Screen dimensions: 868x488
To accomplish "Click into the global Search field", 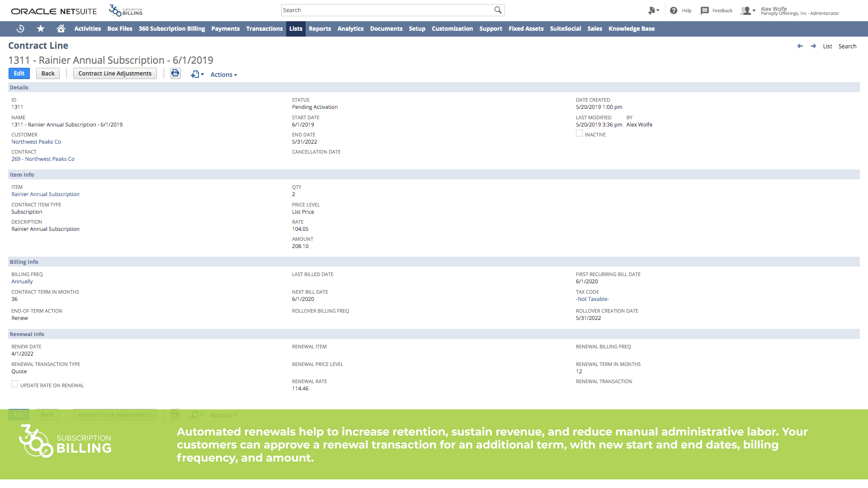I will coord(387,10).
